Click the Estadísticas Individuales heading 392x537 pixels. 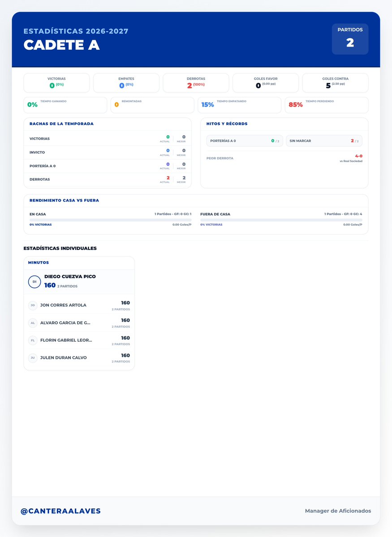60,248
